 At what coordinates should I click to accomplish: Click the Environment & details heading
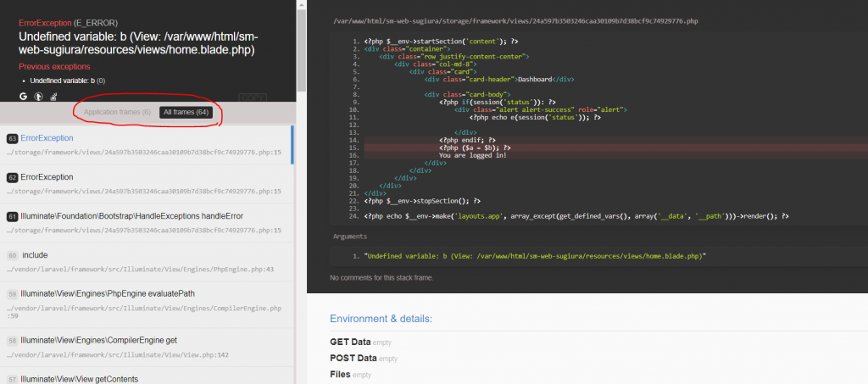click(381, 319)
